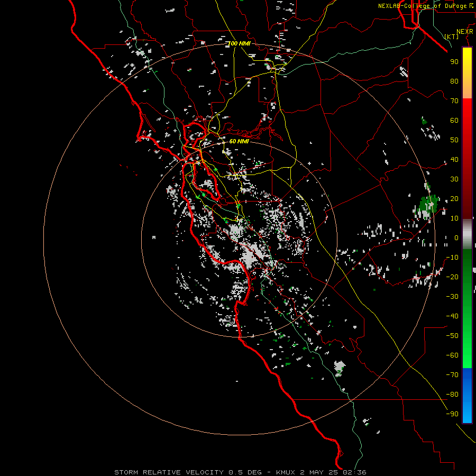Click the 60 NMI range ring label
The height and width of the screenshot is (476, 476).
tap(239, 141)
